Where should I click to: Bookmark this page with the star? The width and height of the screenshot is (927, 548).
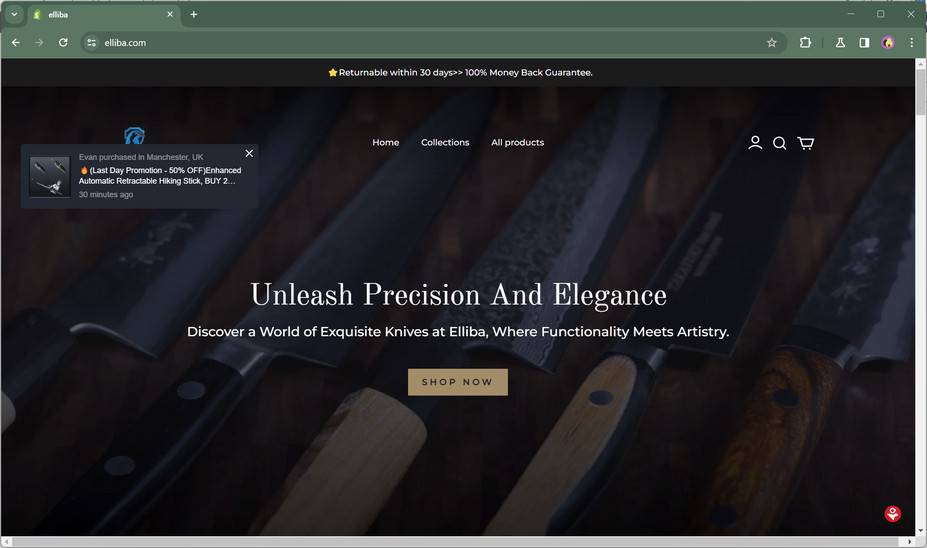tap(772, 43)
